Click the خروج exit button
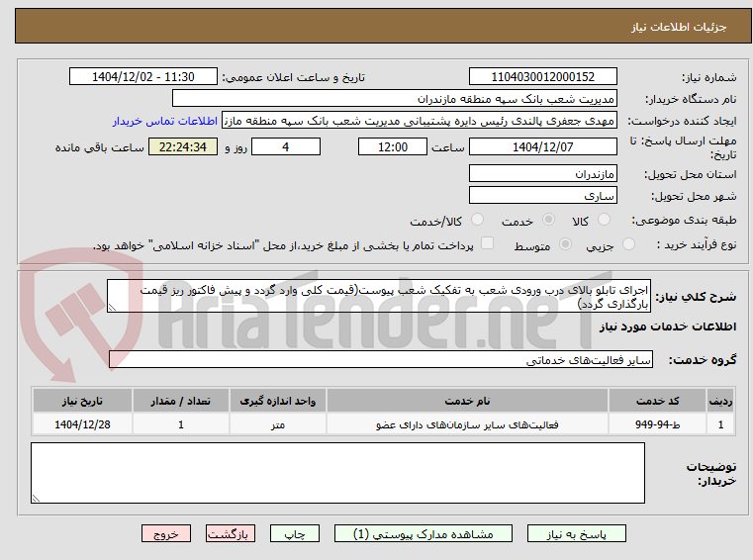The image size is (753, 560). click(x=165, y=533)
